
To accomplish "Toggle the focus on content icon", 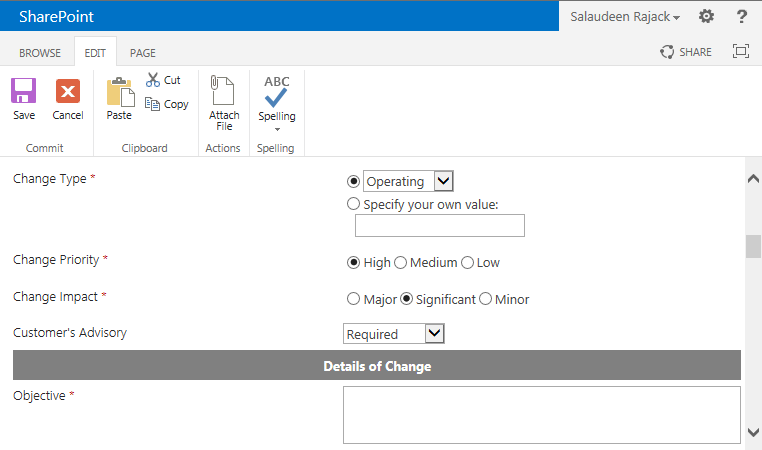I will pyautogui.click(x=741, y=51).
